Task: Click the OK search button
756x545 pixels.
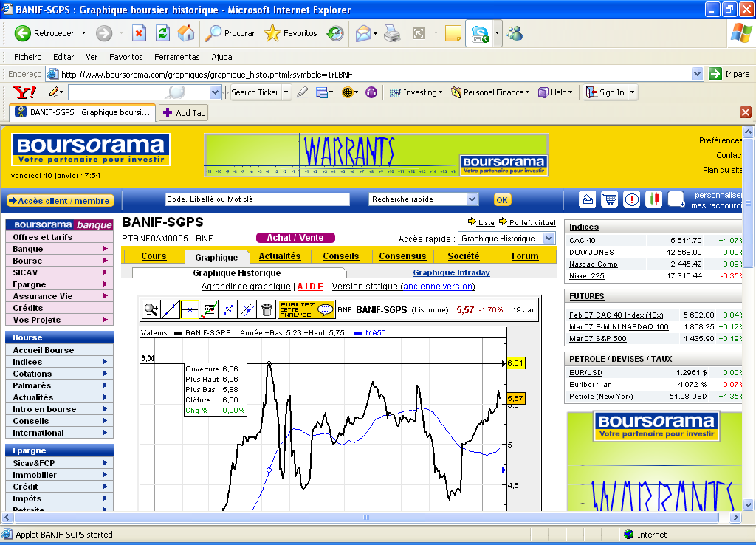Action: (502, 199)
